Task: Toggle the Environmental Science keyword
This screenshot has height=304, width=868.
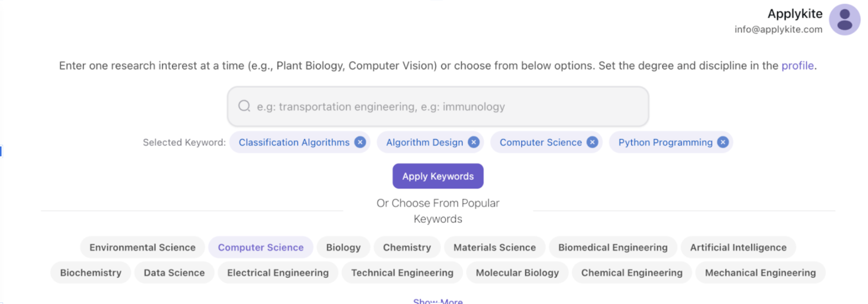Action: coord(142,247)
